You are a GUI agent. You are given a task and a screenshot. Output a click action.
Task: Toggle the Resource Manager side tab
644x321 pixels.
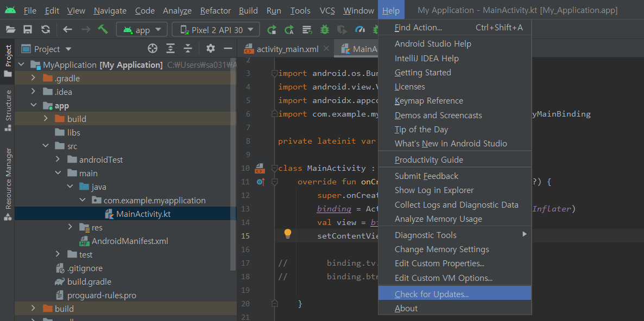(8, 184)
